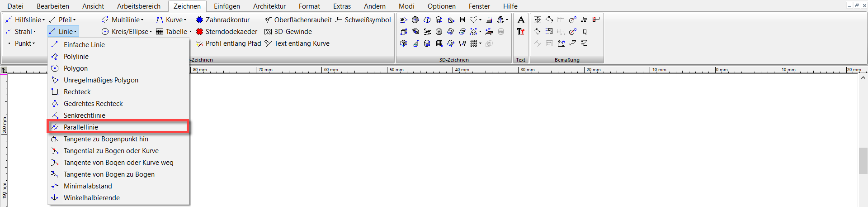Click the Schweißsymbol icon
Image resolution: width=868 pixels, height=207 pixels.
click(x=339, y=19)
